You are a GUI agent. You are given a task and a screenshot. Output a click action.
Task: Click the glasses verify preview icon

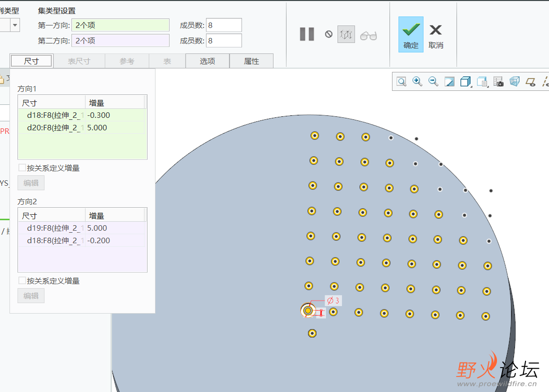(x=368, y=35)
